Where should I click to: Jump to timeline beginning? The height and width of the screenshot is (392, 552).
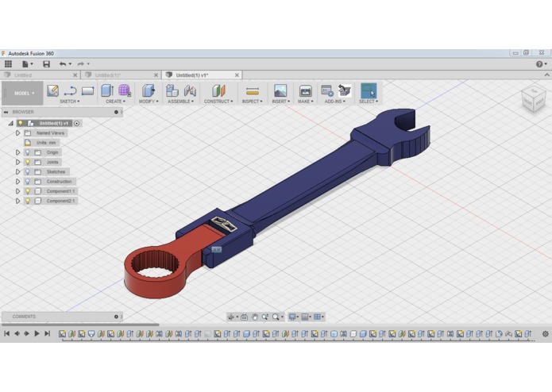pos(6,333)
